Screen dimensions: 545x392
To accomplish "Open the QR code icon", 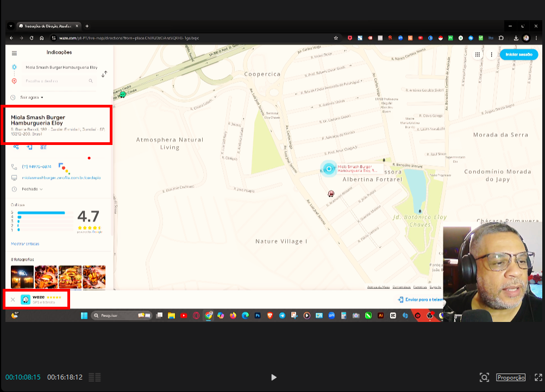I will pyautogui.click(x=43, y=147).
